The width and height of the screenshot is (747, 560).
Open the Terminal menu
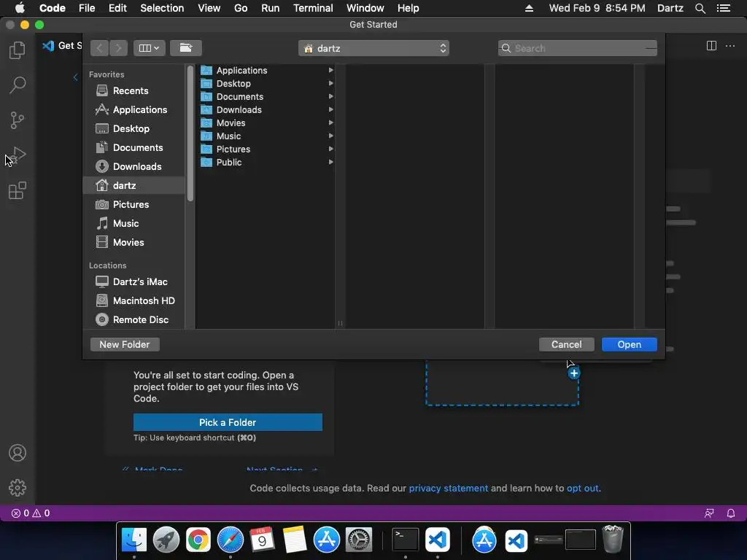(313, 8)
